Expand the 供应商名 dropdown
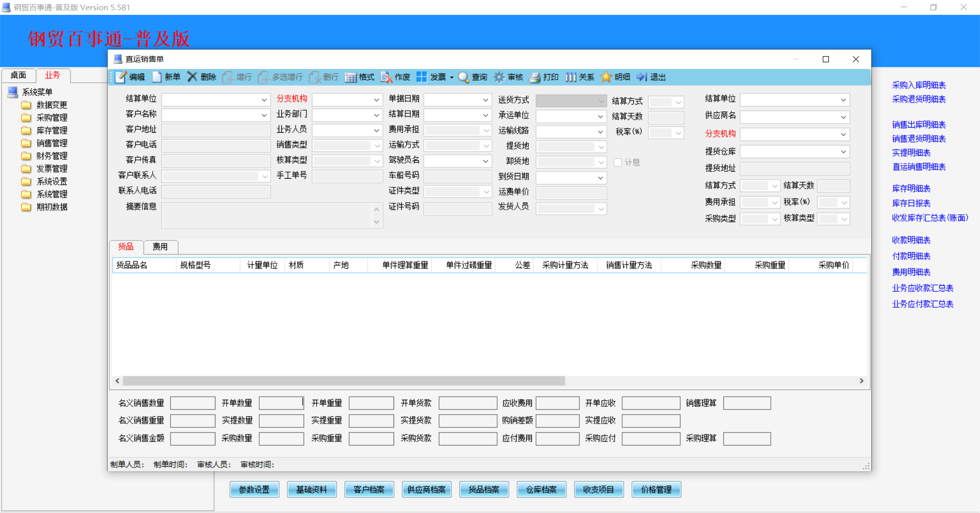The width and height of the screenshot is (980, 513). click(843, 117)
